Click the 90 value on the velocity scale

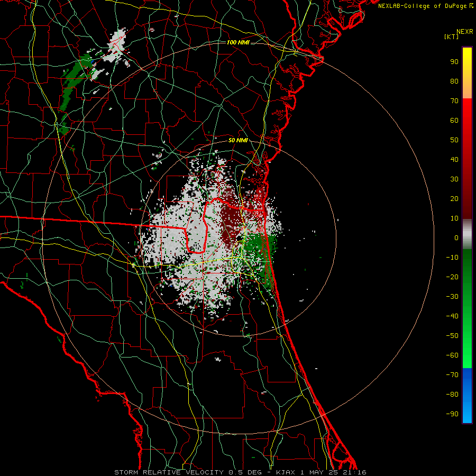click(x=454, y=62)
